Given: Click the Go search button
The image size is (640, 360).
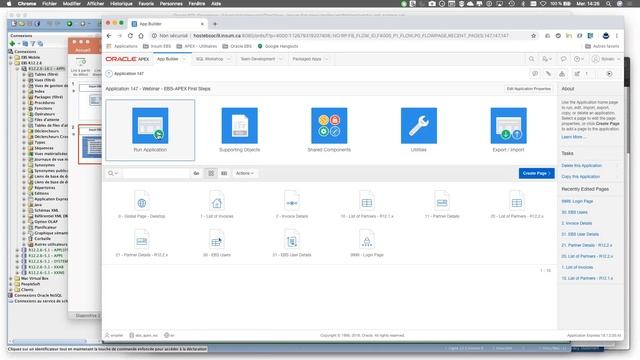Looking at the screenshot, I should pos(196,173).
